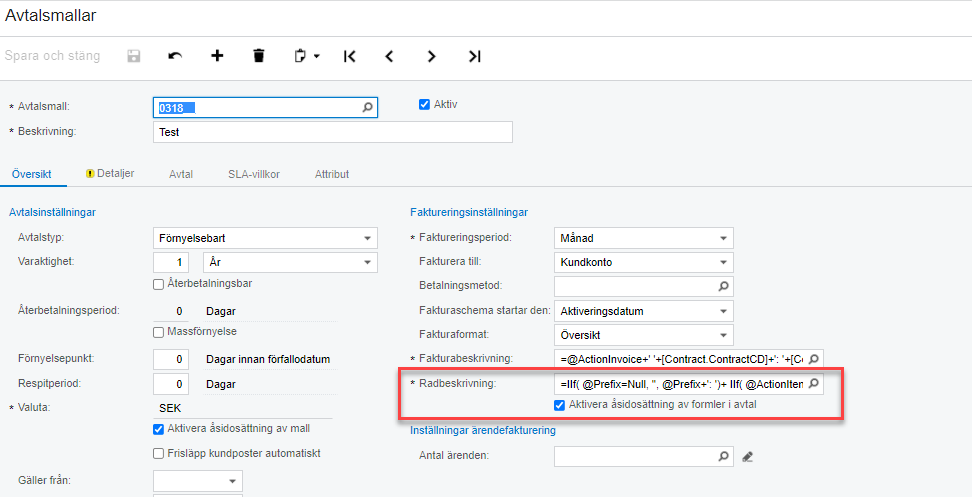Enable the Återbetalningsbar checkbox

(x=159, y=284)
